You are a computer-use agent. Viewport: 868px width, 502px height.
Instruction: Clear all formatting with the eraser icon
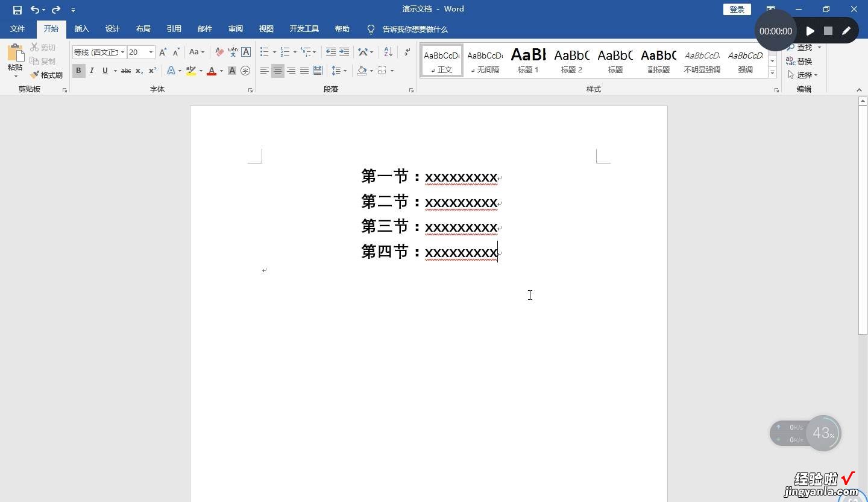[219, 52]
